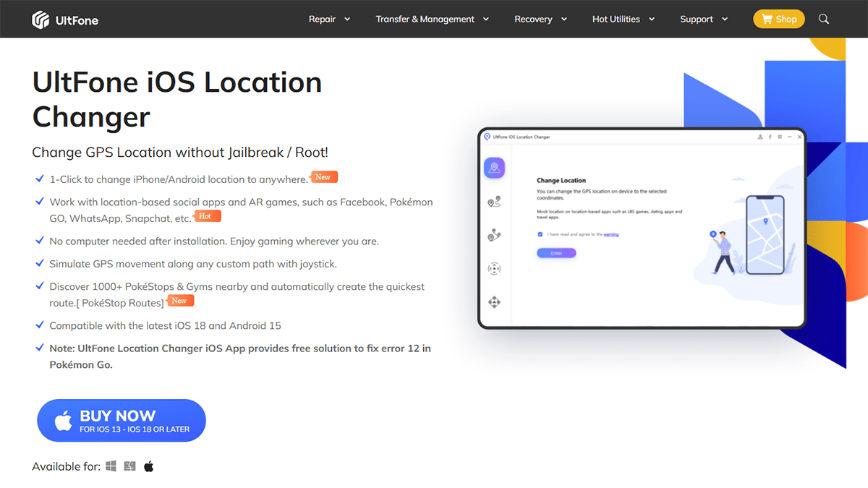
Task: Toggle the agree to warning checkbox
Action: [x=540, y=234]
